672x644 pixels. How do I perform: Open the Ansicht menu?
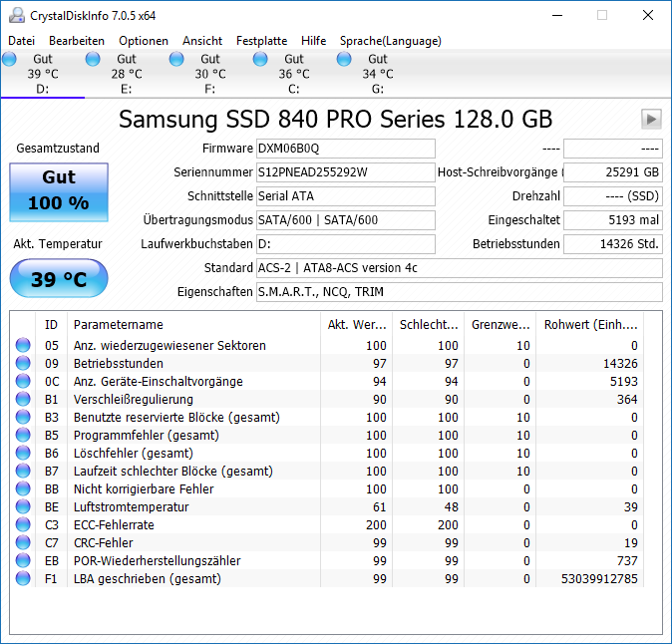(x=202, y=41)
